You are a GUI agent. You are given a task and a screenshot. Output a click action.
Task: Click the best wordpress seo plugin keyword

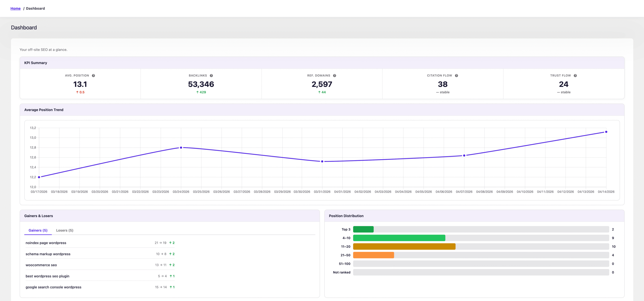coord(48,276)
